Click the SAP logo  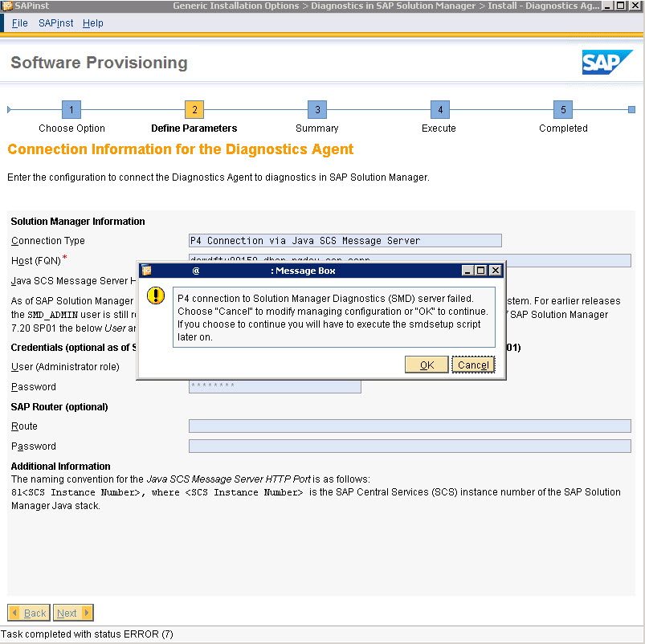click(607, 62)
